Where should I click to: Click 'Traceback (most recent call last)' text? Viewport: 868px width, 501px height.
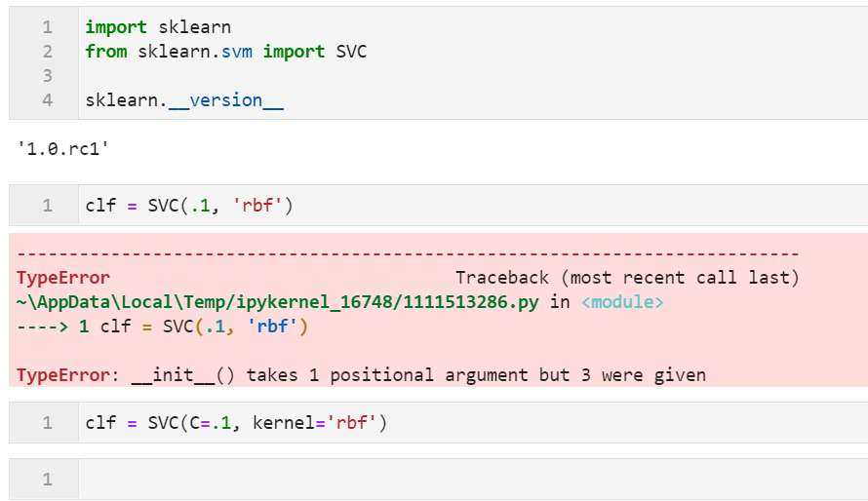coord(627,278)
